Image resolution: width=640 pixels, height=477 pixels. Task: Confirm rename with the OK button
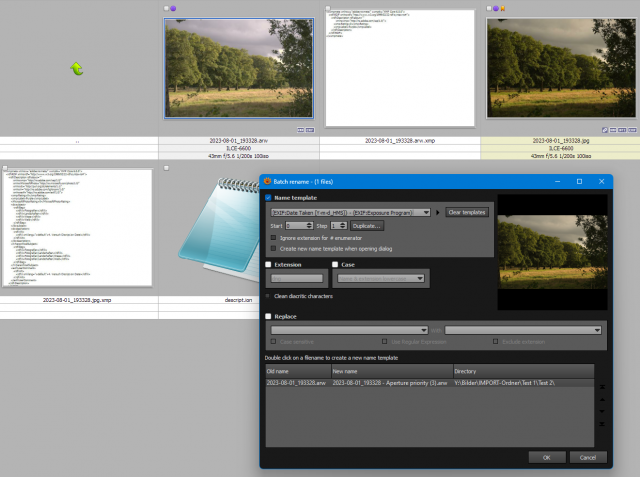click(x=547, y=457)
